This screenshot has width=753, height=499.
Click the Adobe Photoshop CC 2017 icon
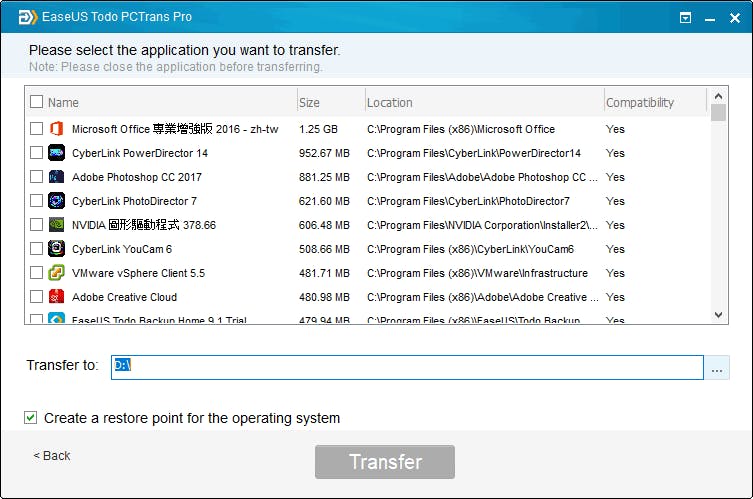(x=56, y=177)
